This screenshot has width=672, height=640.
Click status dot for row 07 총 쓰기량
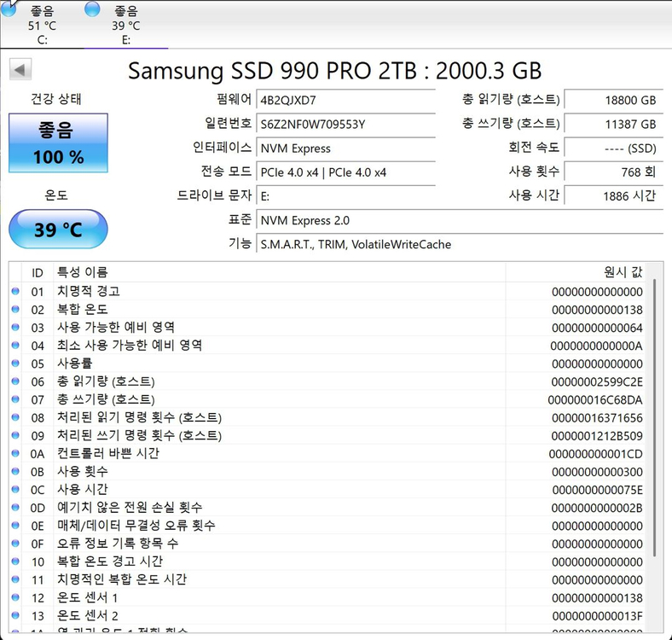(15, 399)
